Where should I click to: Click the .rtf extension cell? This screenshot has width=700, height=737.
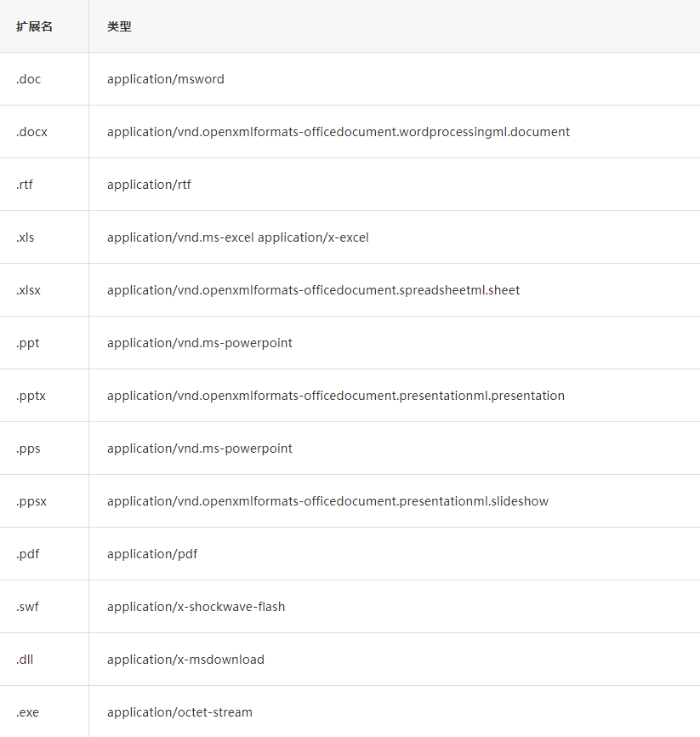[25, 185]
